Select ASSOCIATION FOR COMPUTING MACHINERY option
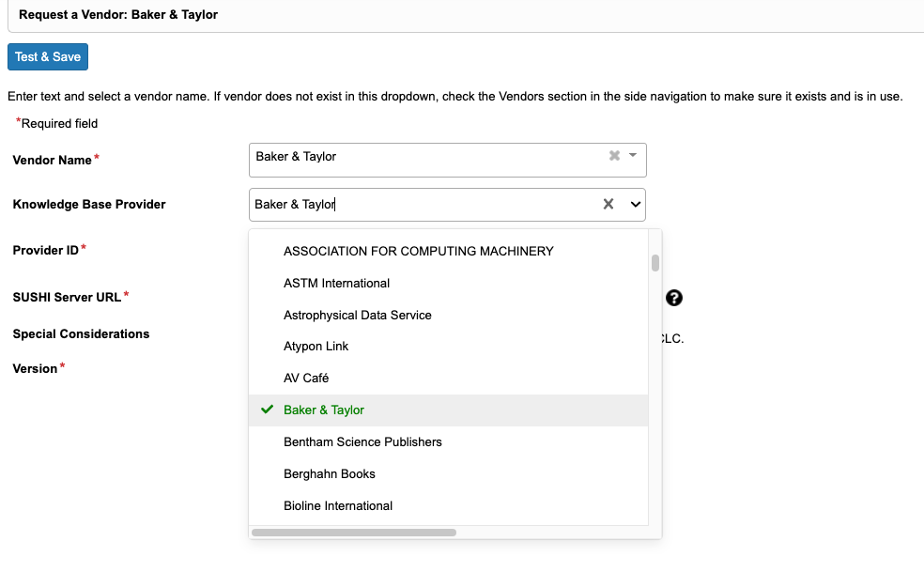Viewport: 924px width, 588px height. pos(449,251)
